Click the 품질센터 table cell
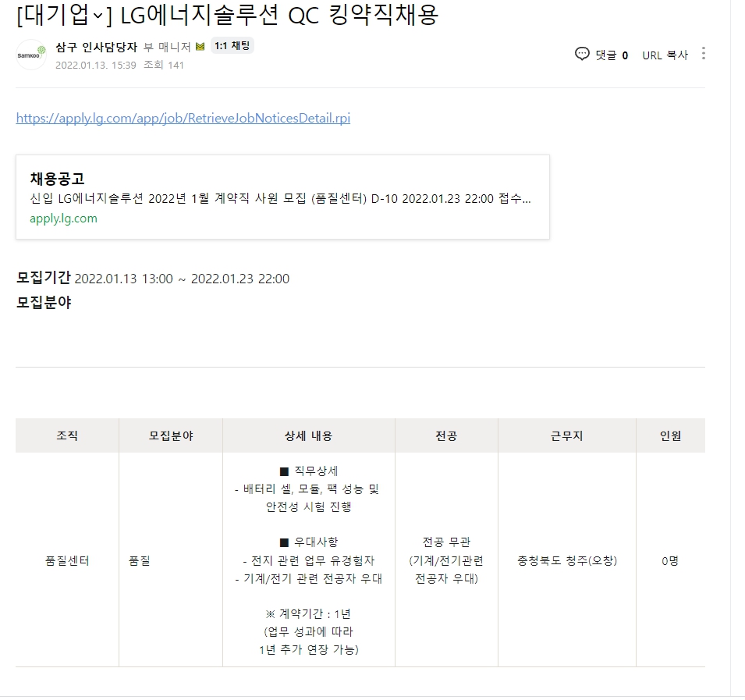The width and height of the screenshot is (745, 700). point(67,561)
